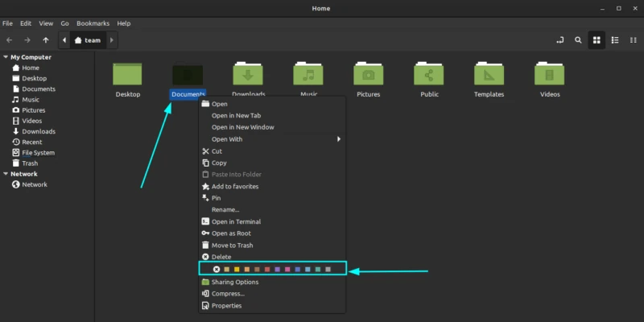The width and height of the screenshot is (644, 322).
Task: Collapse the Network sidebar section
Action: click(x=5, y=174)
